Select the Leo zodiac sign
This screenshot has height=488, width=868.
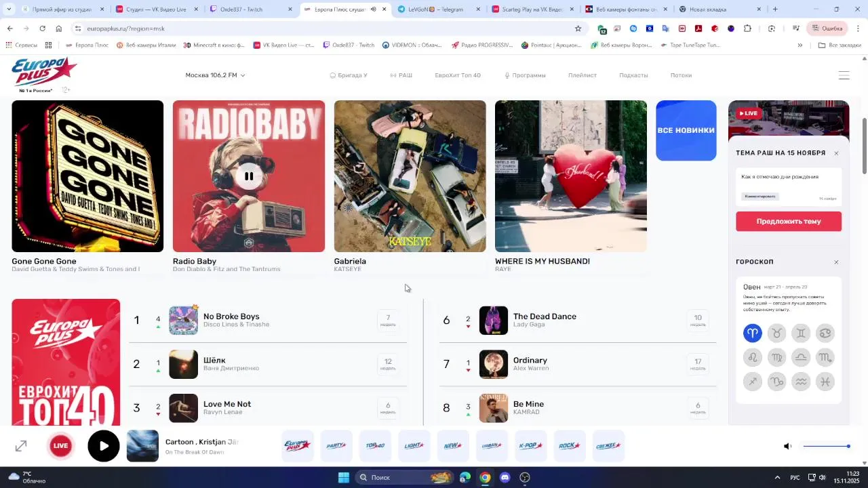(753, 357)
